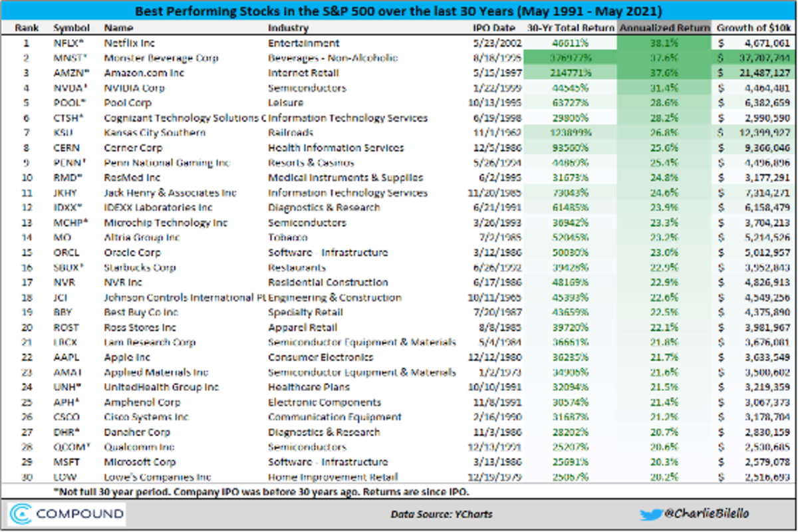This screenshot has width=798, height=532.
Task: Click the COMPOUND brand name text
Action: [80, 515]
